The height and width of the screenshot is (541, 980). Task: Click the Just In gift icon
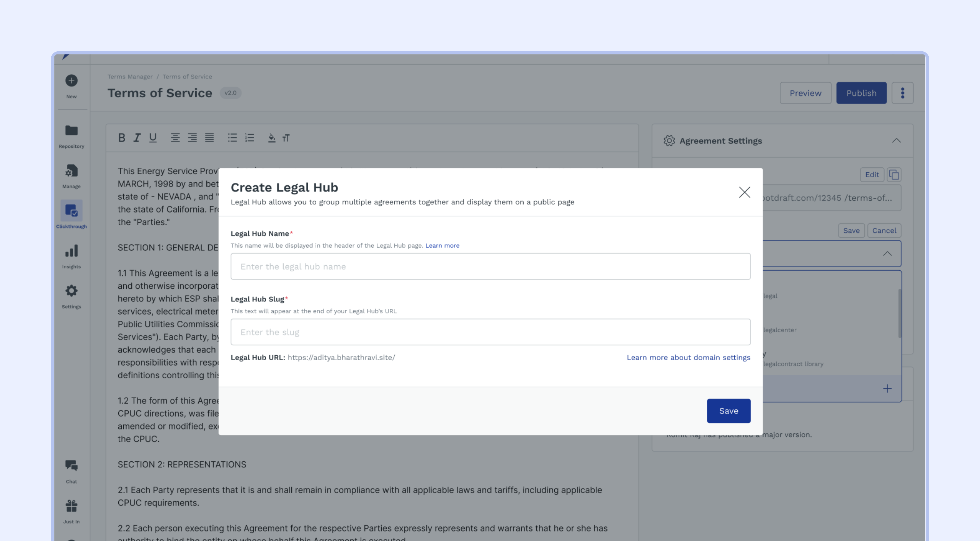pos(71,506)
